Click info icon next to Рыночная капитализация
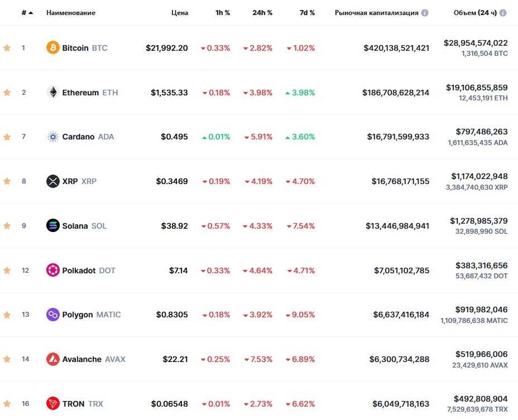 click(425, 13)
